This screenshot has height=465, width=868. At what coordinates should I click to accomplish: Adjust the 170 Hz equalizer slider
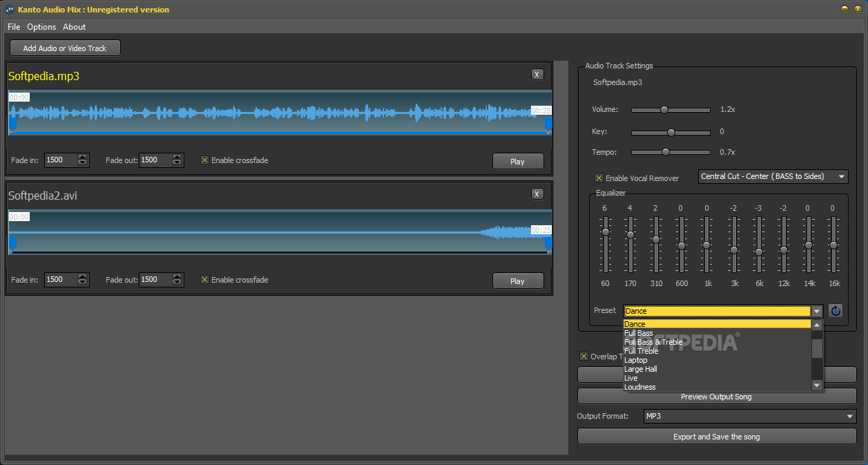pos(630,235)
